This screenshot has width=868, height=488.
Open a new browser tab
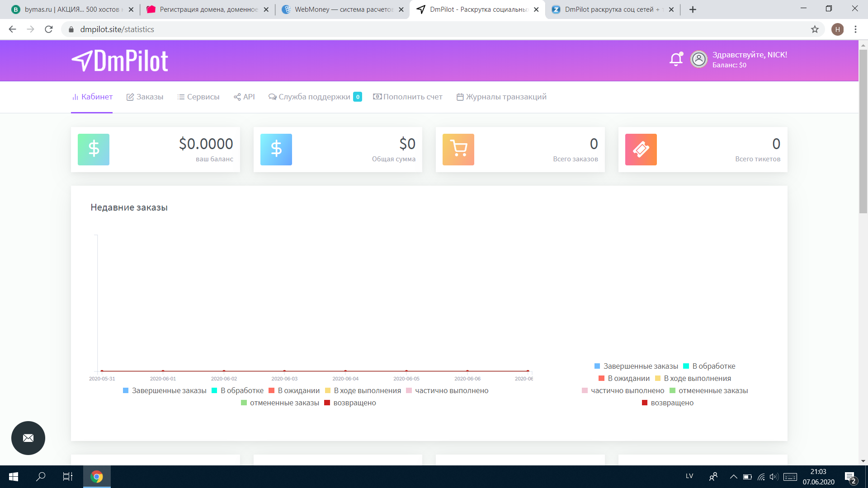click(x=693, y=9)
